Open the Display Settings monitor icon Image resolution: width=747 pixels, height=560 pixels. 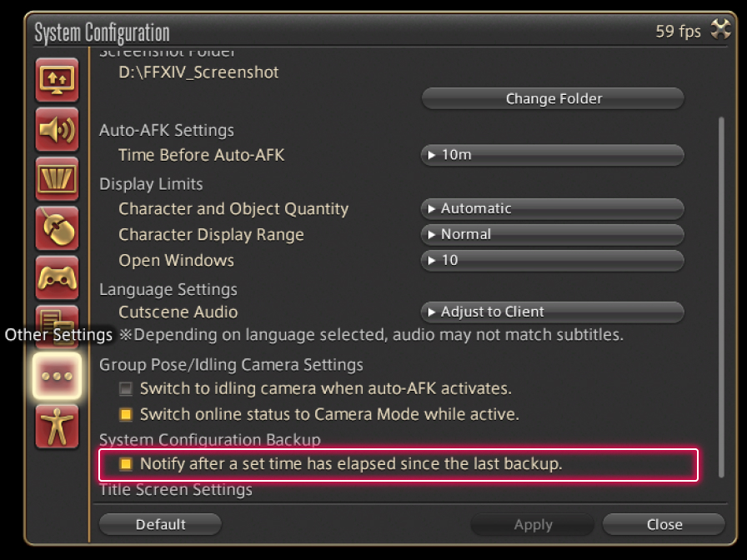pos(58,79)
